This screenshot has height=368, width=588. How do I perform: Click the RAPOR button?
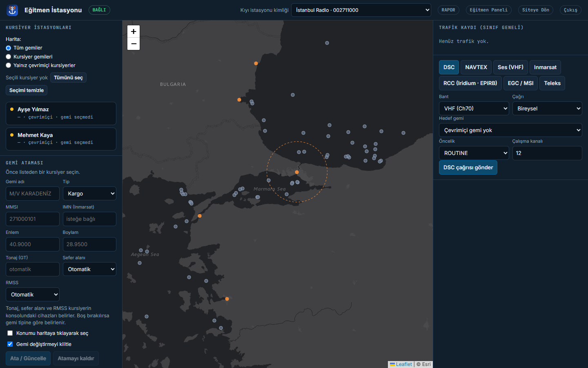point(448,10)
